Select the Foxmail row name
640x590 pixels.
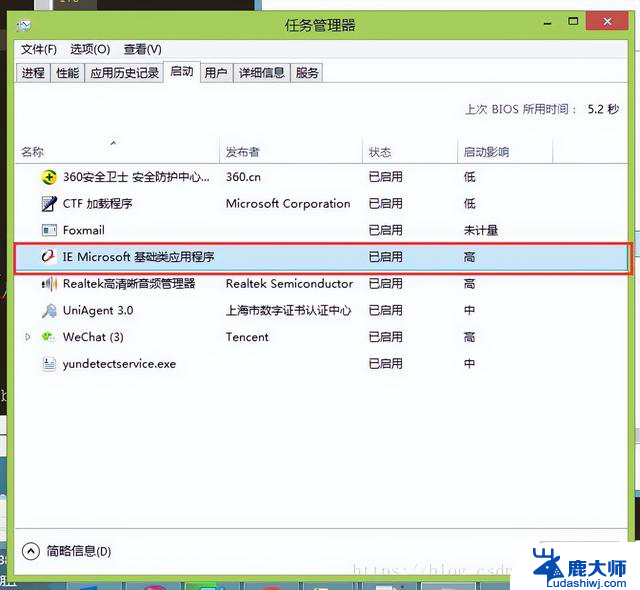84,230
